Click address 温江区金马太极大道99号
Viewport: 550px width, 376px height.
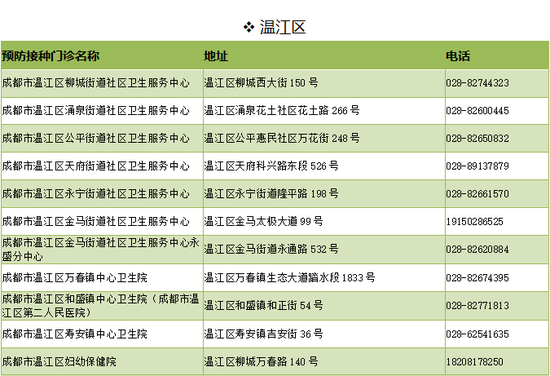tap(264, 221)
